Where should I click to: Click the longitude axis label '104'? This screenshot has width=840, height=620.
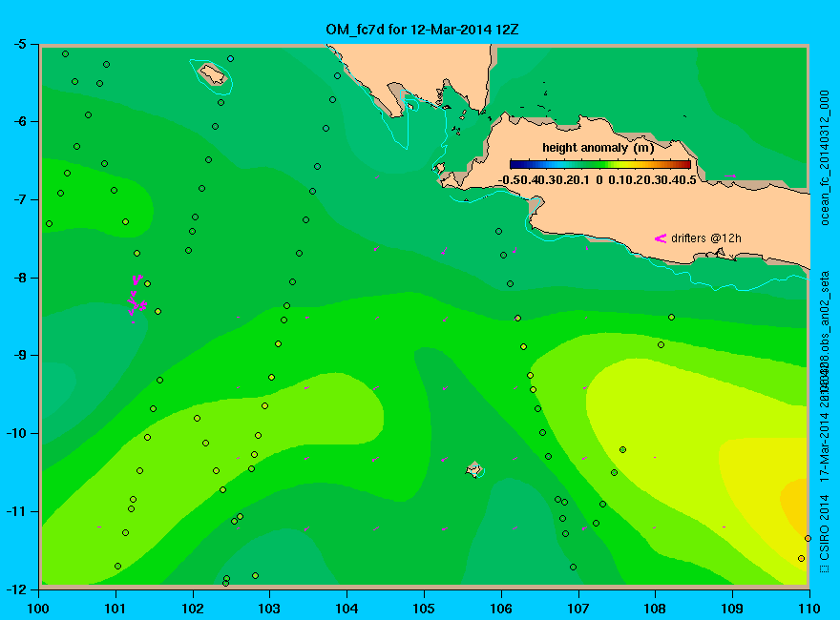click(x=346, y=609)
